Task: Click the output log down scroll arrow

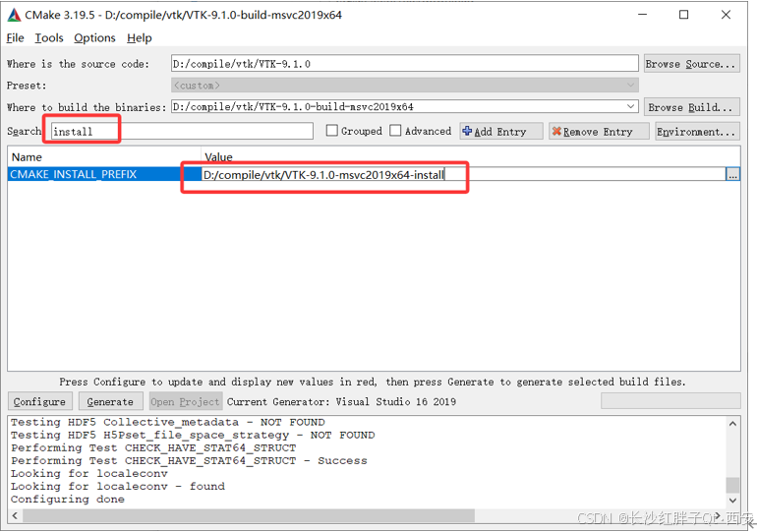Action: coord(732,501)
